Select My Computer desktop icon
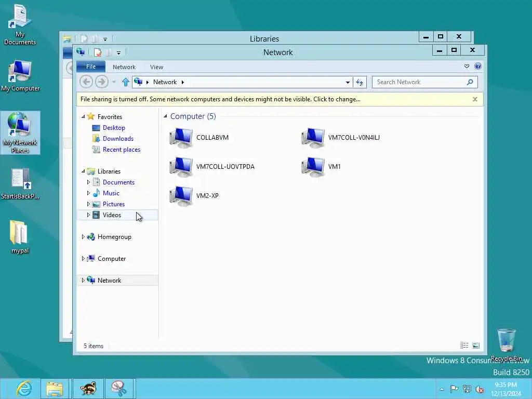 click(20, 76)
